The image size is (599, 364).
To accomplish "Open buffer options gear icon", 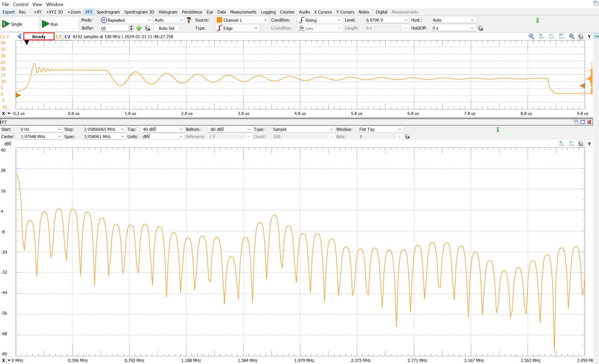I will click(148, 28).
